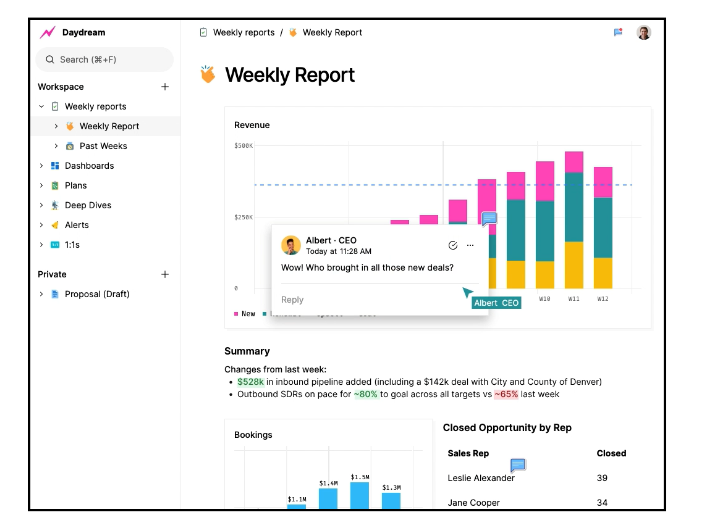The image size is (708, 522).
Task: Toggle the New series in the chart legend
Action: tap(243, 314)
